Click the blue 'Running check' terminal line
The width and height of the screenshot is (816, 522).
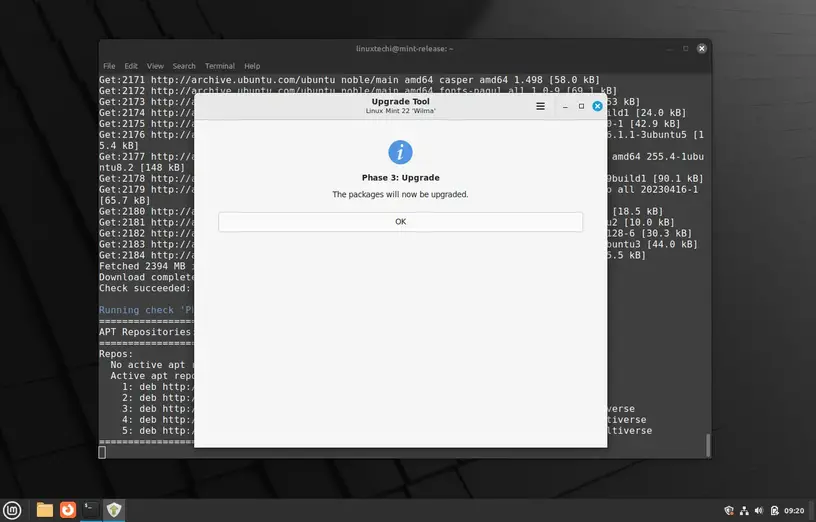(146, 310)
